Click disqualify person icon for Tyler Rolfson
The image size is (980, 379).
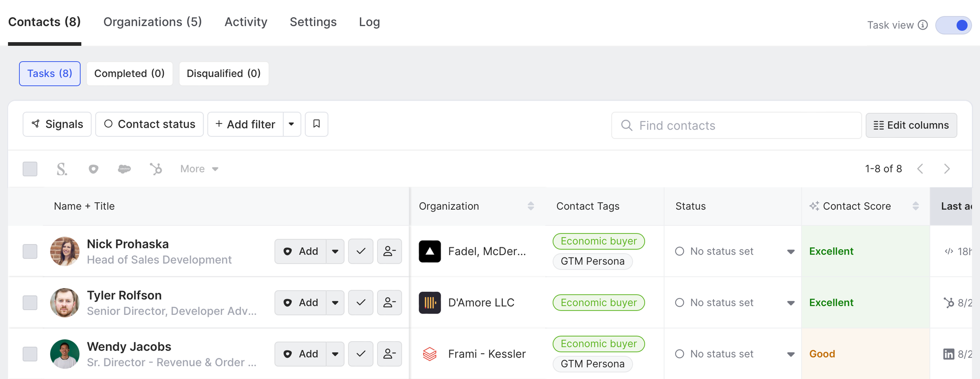(x=390, y=302)
